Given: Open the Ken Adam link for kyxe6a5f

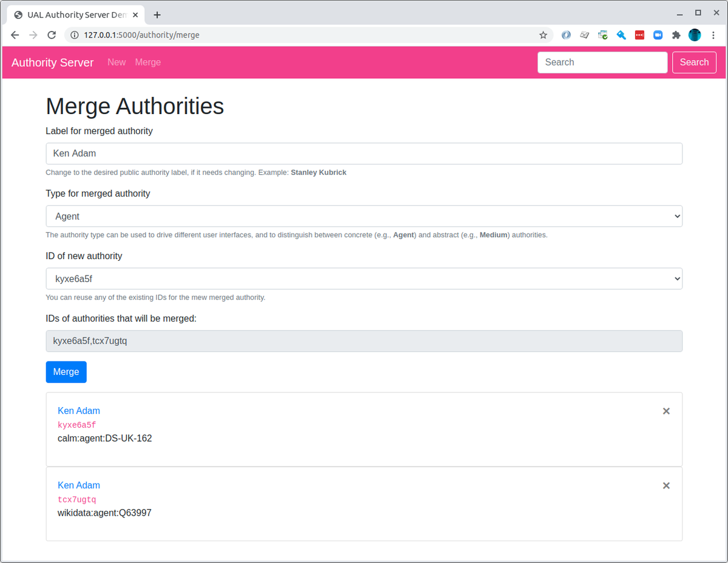Looking at the screenshot, I should (x=78, y=411).
